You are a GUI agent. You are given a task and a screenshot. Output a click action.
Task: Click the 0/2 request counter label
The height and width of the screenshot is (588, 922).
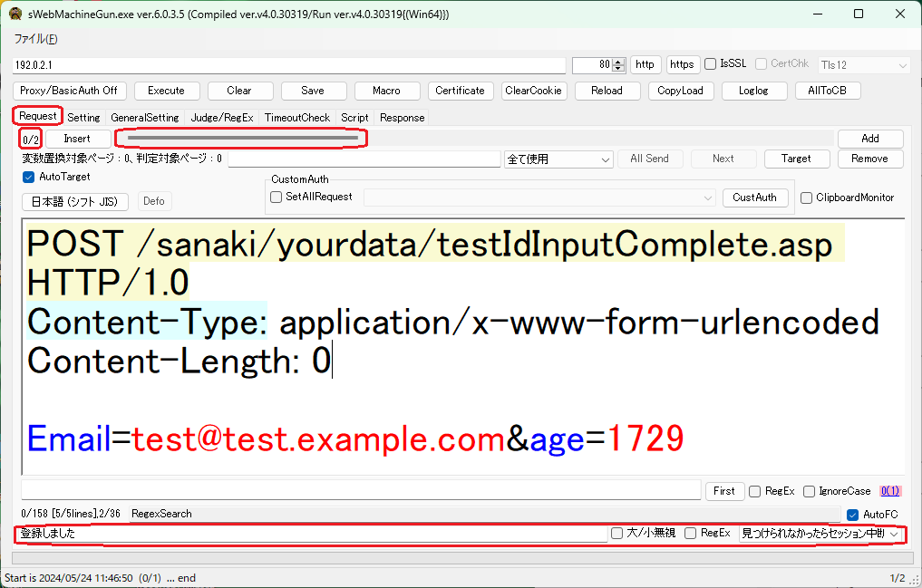pyautogui.click(x=31, y=140)
